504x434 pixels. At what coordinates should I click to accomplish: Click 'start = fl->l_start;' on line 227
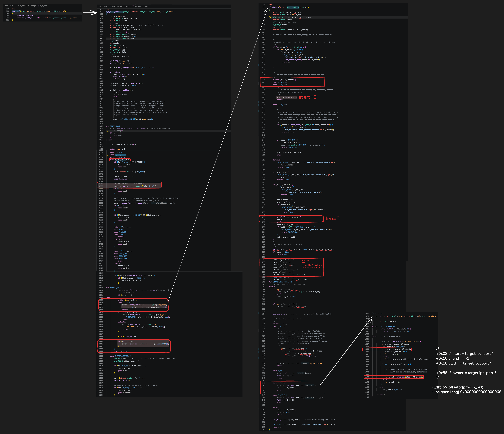coord(287,97)
